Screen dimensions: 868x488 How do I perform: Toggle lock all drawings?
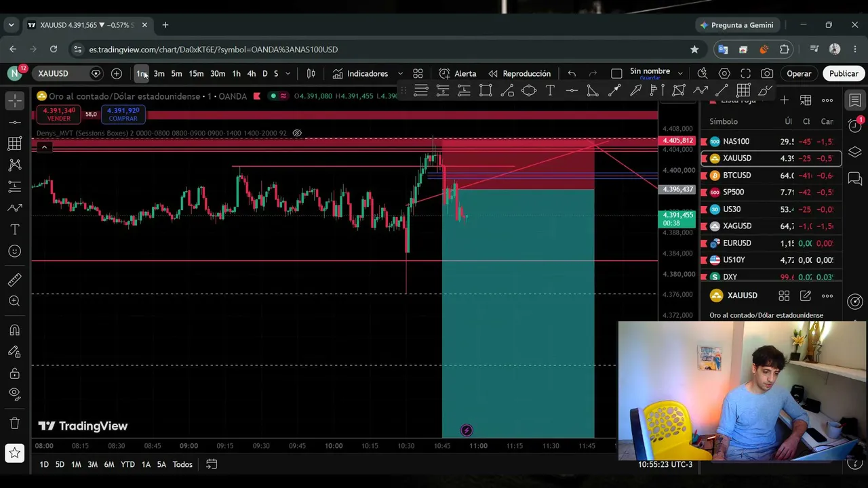pos(14,373)
